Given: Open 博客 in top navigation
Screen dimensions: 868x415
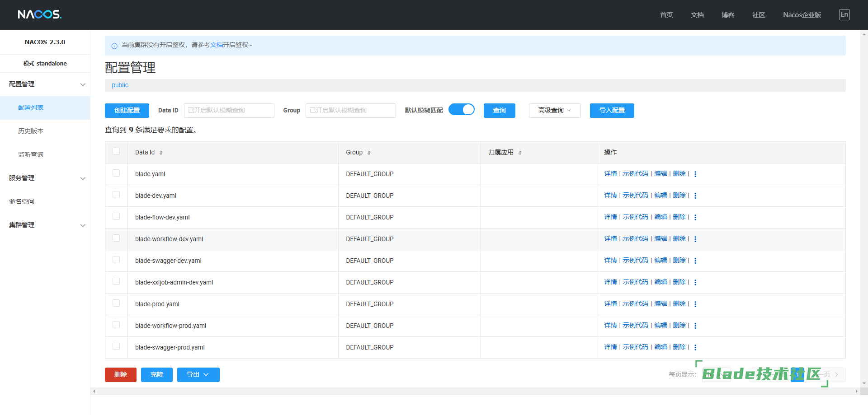Looking at the screenshot, I should tap(728, 15).
